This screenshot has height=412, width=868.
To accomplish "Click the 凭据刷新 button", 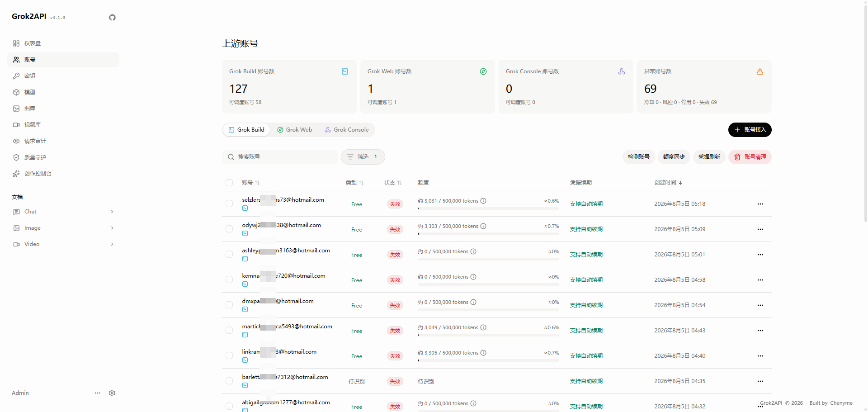I will (709, 157).
